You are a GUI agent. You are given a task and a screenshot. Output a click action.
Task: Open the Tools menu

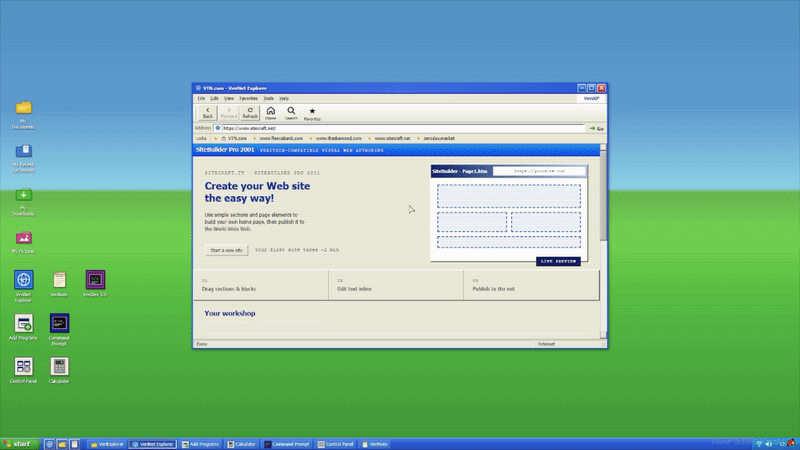[x=268, y=98]
